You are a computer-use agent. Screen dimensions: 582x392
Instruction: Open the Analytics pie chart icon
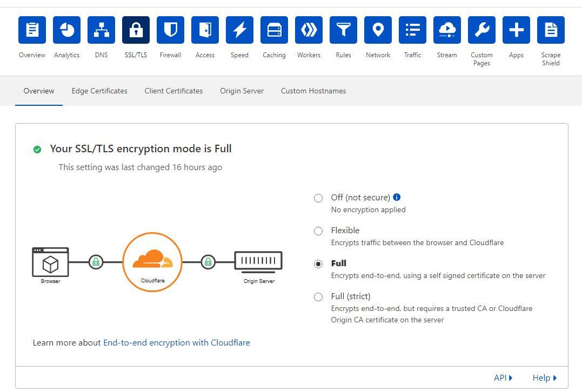[x=67, y=30]
